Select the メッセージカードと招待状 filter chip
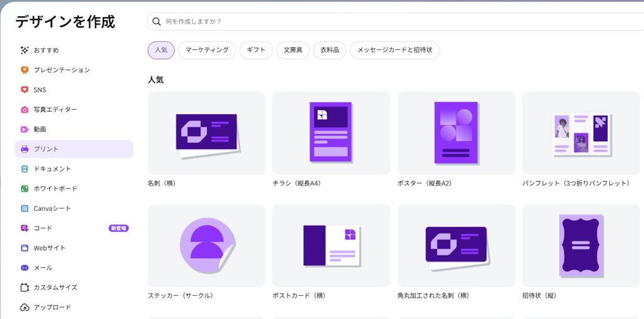 [395, 50]
